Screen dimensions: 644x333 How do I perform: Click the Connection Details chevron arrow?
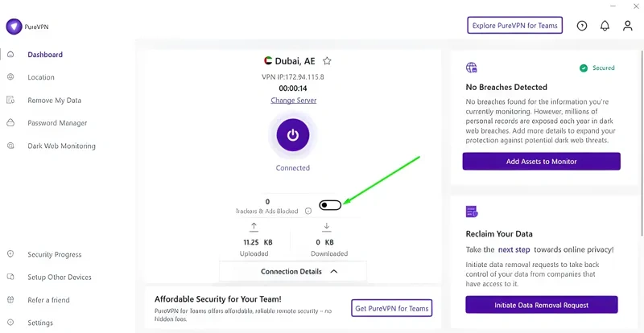coord(334,272)
